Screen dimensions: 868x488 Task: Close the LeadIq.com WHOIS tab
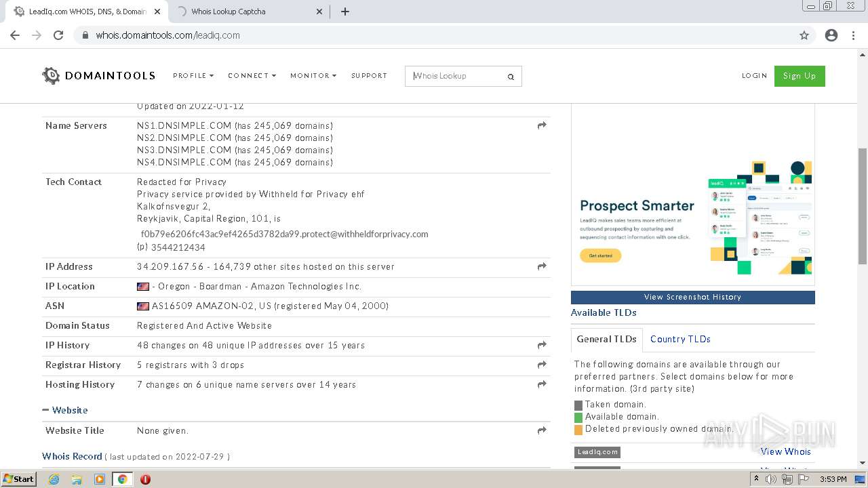pos(157,12)
